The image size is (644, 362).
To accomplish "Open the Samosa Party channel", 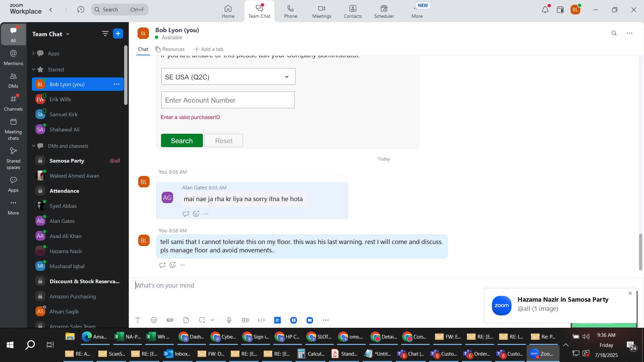I will click(x=78, y=161).
